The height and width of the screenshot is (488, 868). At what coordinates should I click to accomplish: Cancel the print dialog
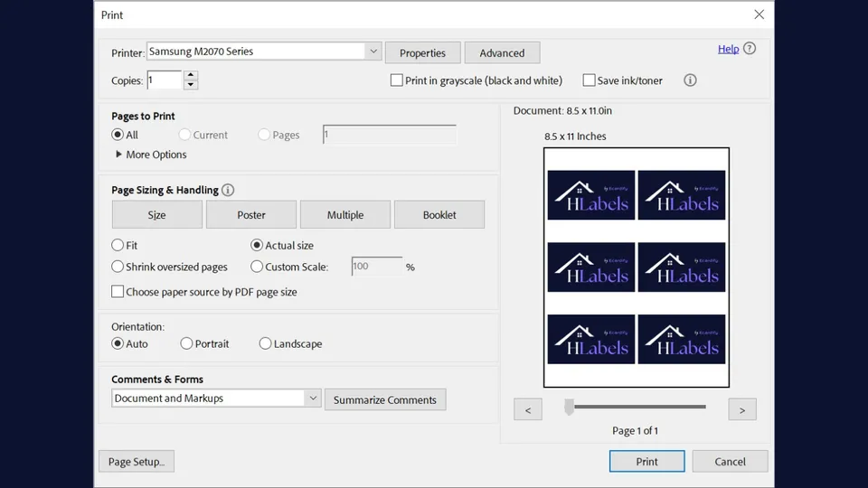click(x=730, y=462)
